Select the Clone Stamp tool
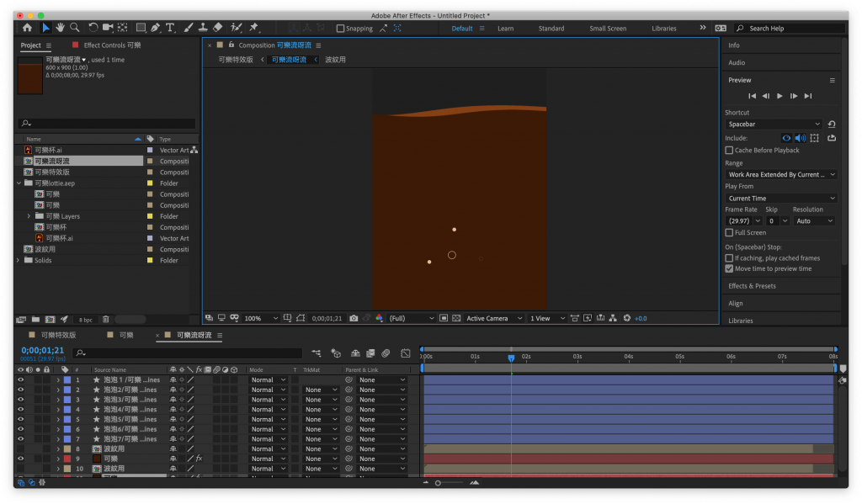This screenshot has height=504, width=862. pos(202,28)
